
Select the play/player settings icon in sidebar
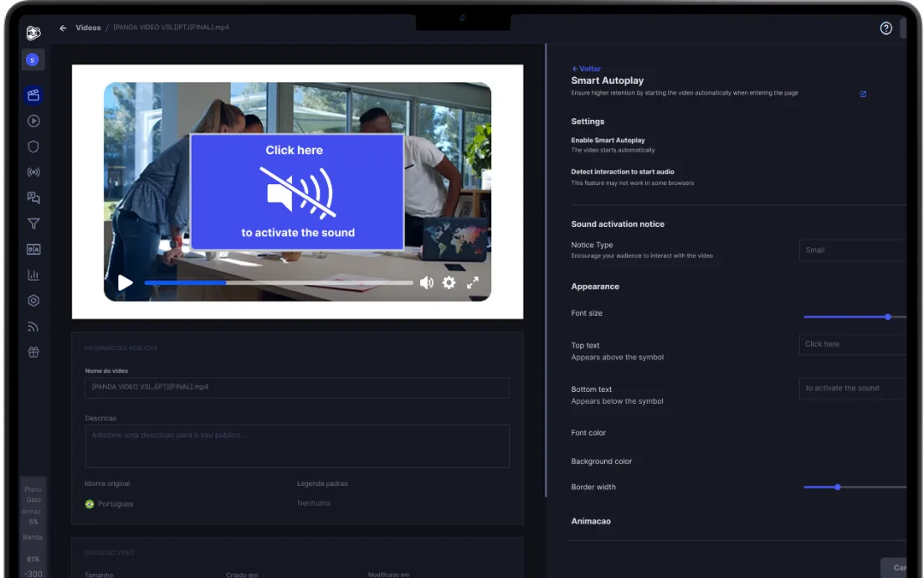(33, 121)
